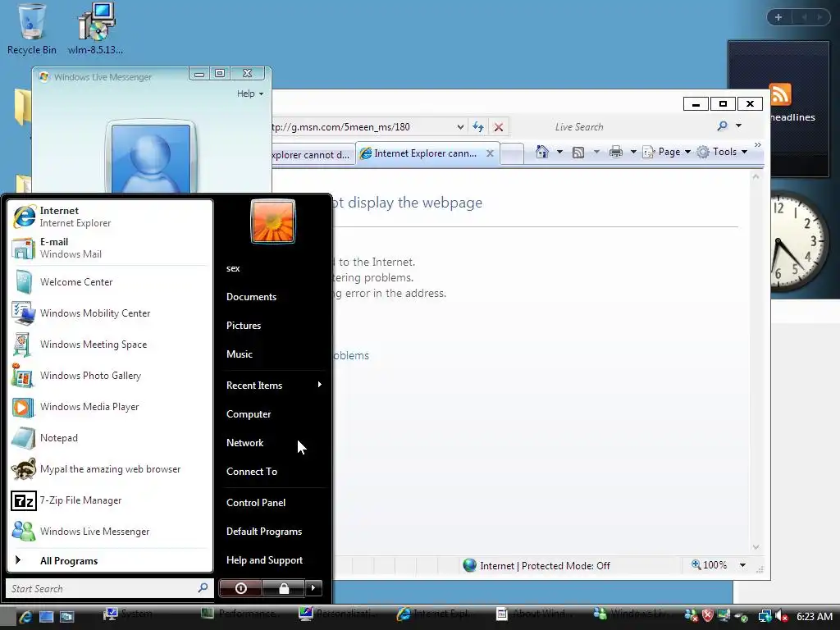Open Music from Start menu
The height and width of the screenshot is (630, 840).
click(x=274, y=354)
